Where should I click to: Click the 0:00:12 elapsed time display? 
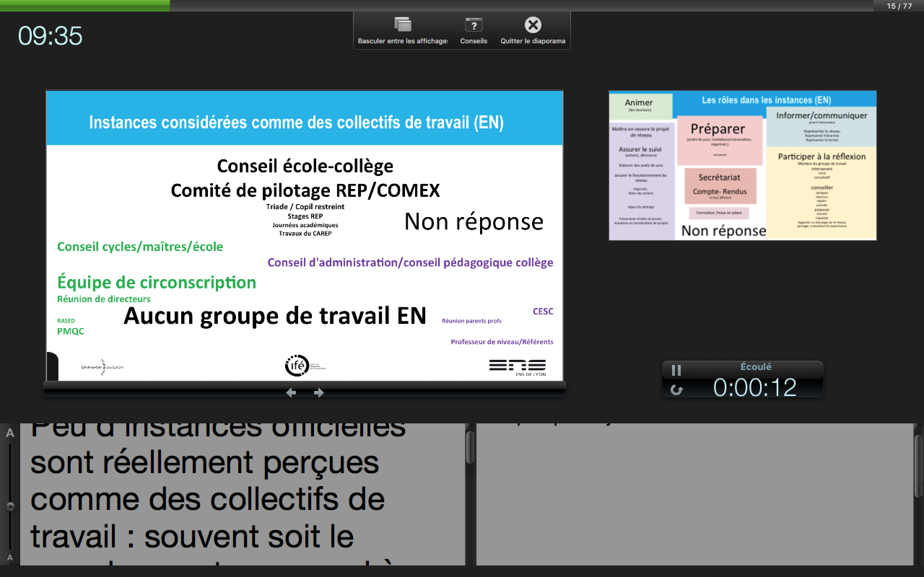(754, 388)
